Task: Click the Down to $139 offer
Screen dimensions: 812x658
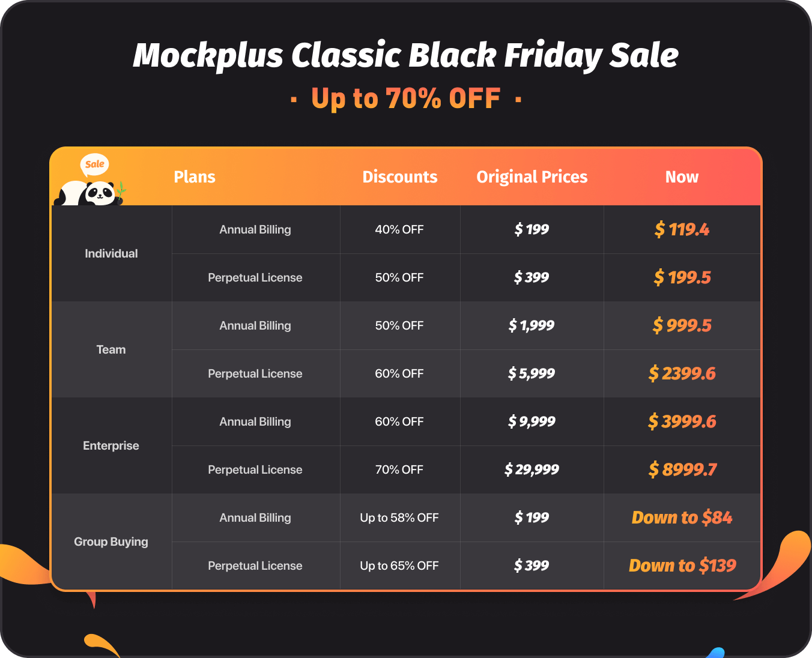Action: (682, 566)
